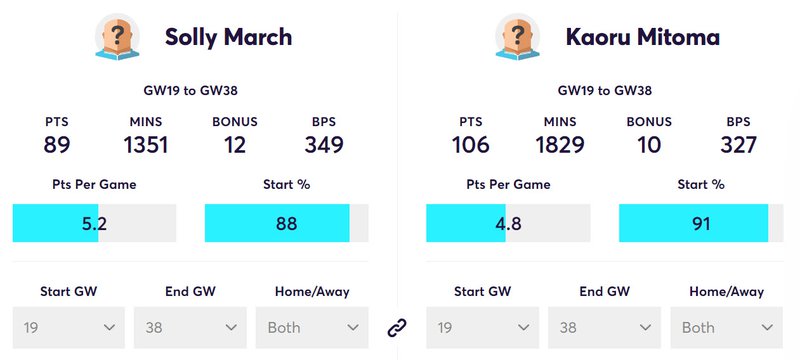
Task: Click Kaoru Mitoma's BONUS value 10
Action: (649, 145)
